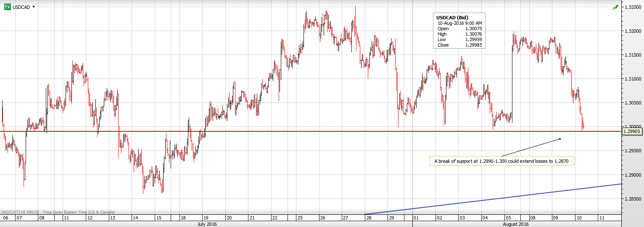Click the 1.32500 price axis label
644x227 pixels.
[632, 7]
